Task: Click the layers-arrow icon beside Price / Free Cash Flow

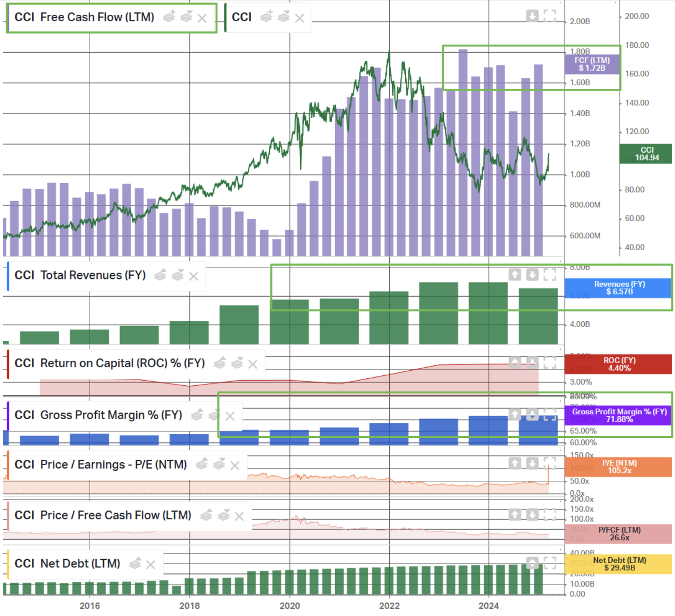Action: [x=224, y=514]
